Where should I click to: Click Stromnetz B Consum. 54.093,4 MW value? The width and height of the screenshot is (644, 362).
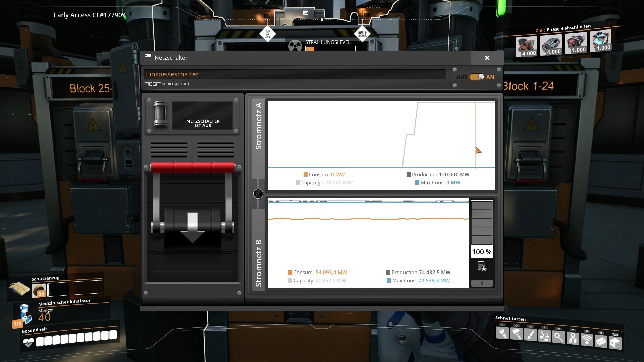[331, 273]
